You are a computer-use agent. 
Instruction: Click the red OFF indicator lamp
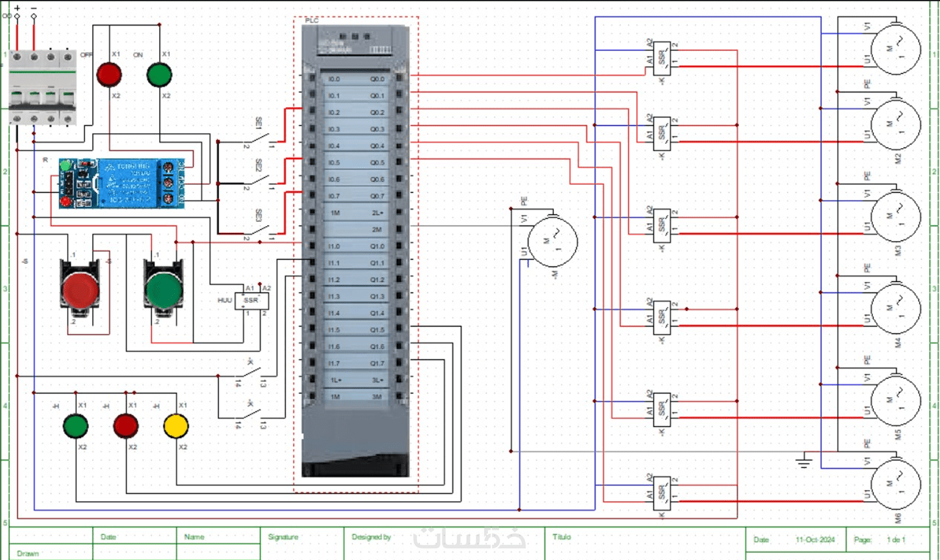coord(110,75)
